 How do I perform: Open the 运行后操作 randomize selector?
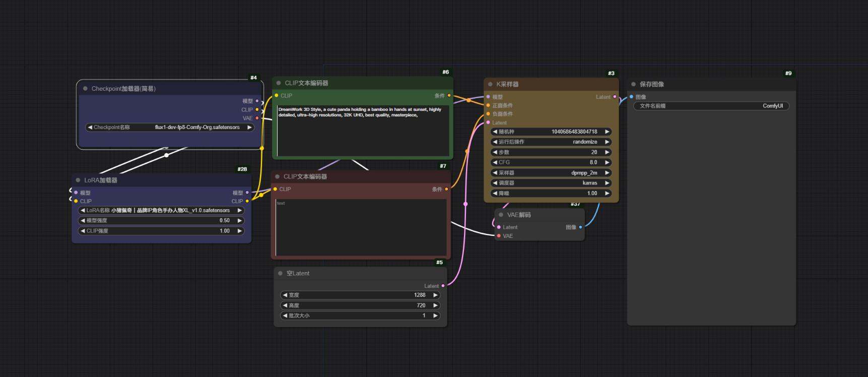(x=551, y=142)
